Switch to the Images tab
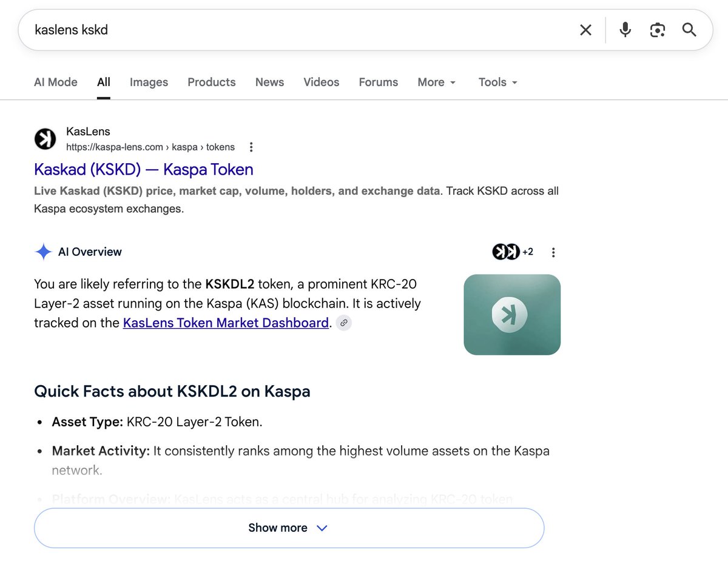 (x=149, y=82)
